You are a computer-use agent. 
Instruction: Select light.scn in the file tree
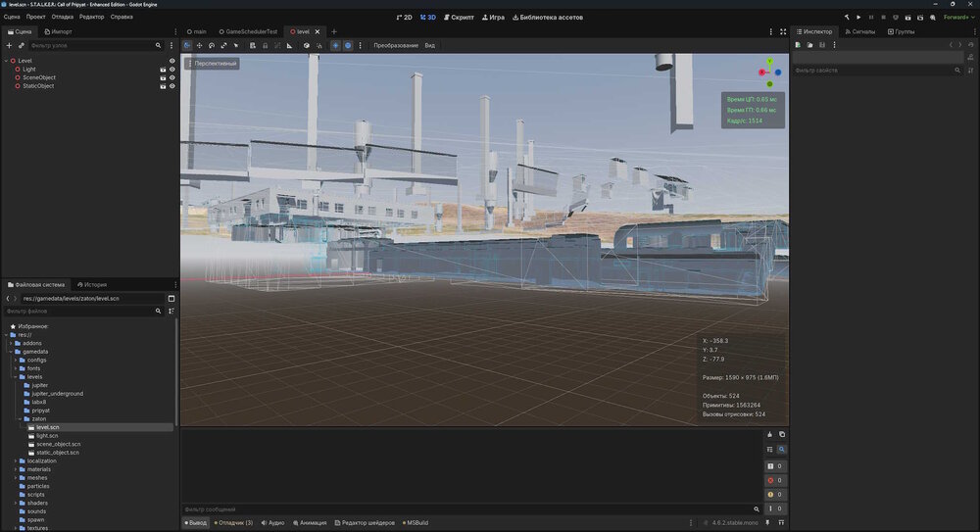(47, 436)
